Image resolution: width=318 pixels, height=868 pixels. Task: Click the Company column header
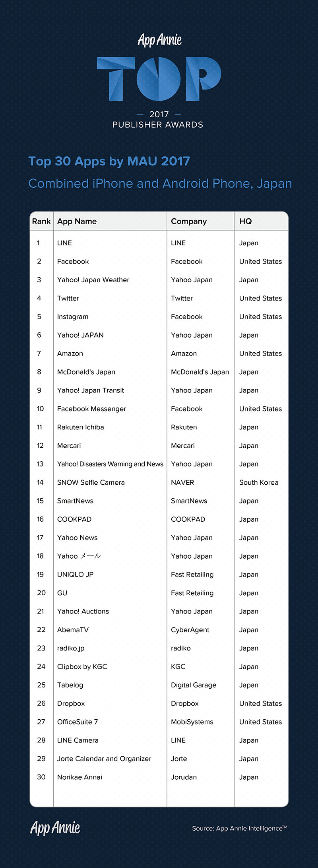pyautogui.click(x=189, y=221)
